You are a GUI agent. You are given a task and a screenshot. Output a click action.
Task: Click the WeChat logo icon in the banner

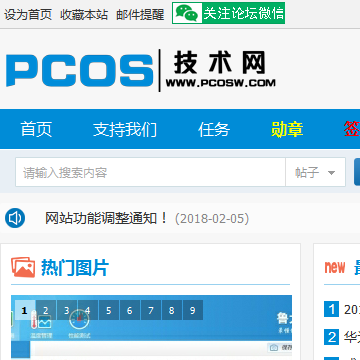(187, 13)
